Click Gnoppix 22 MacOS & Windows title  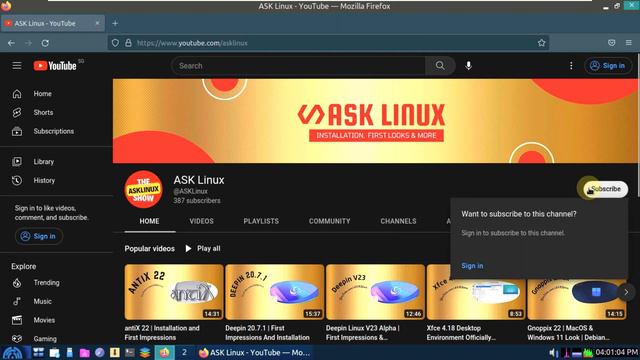pyautogui.click(x=569, y=333)
